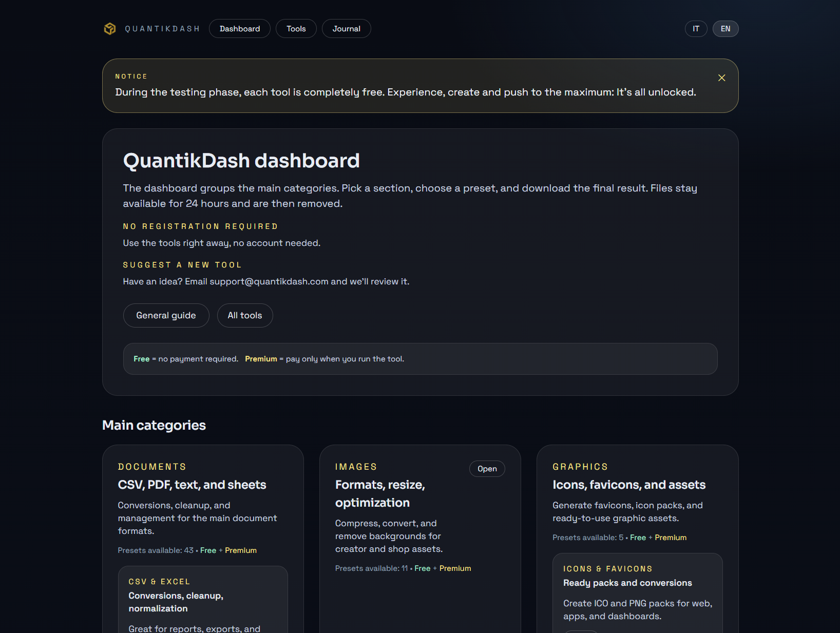Click the QuantikDash dashboard heading
Image resolution: width=840 pixels, height=633 pixels.
[241, 161]
